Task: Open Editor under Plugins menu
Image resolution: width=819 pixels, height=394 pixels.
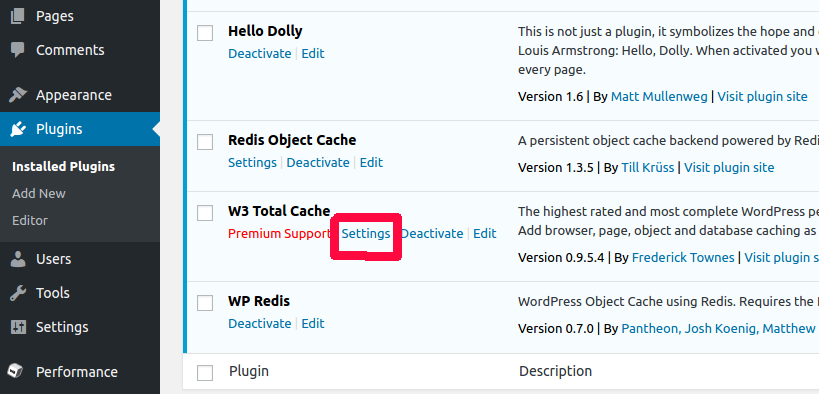Action: pyautogui.click(x=30, y=221)
